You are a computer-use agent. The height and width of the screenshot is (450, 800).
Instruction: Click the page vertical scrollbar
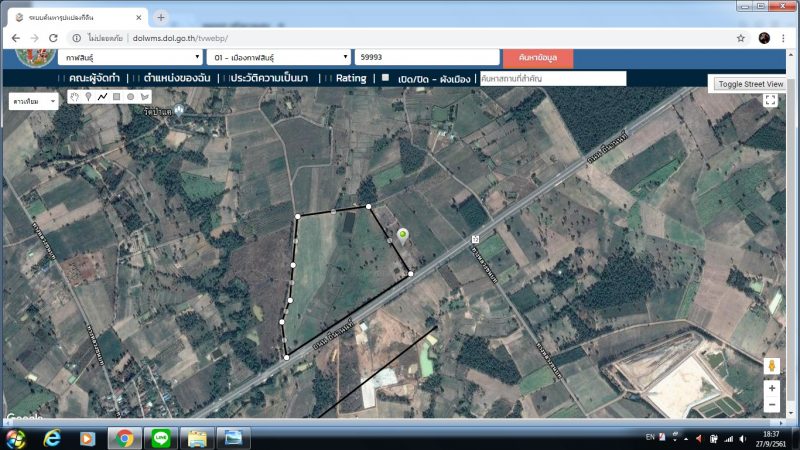click(791, 235)
